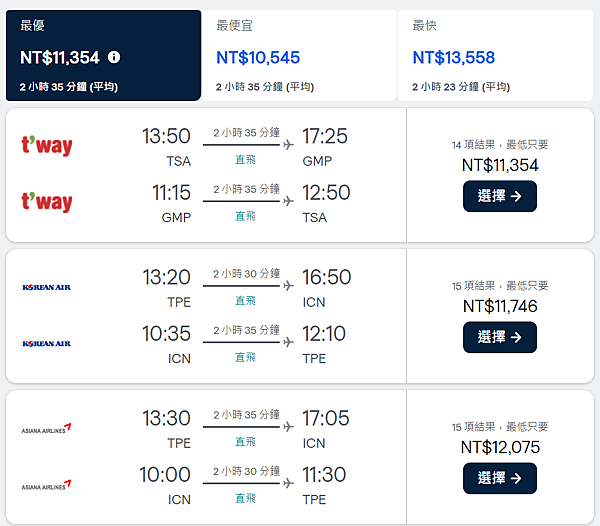The width and height of the screenshot is (600, 526).
Task: Switch to the 最優 sorting tab
Action: [x=101, y=55]
